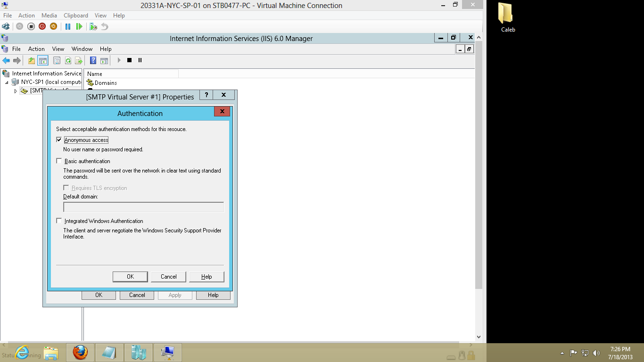Open the IIS Manager File menu
644x362 pixels.
click(x=17, y=49)
